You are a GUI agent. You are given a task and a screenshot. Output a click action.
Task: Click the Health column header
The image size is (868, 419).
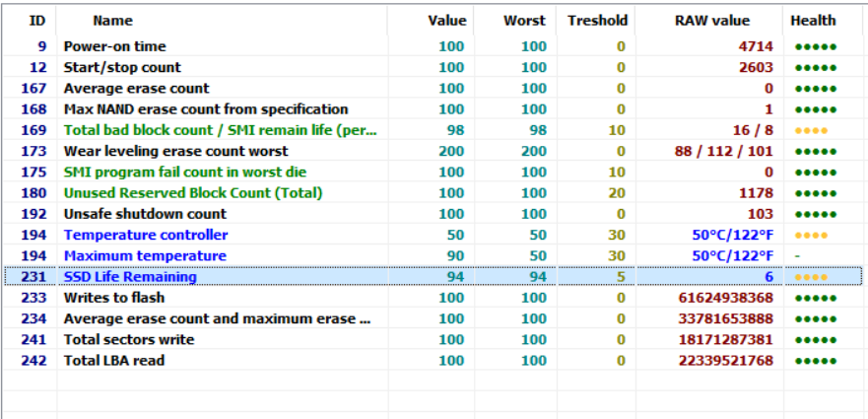tap(813, 20)
